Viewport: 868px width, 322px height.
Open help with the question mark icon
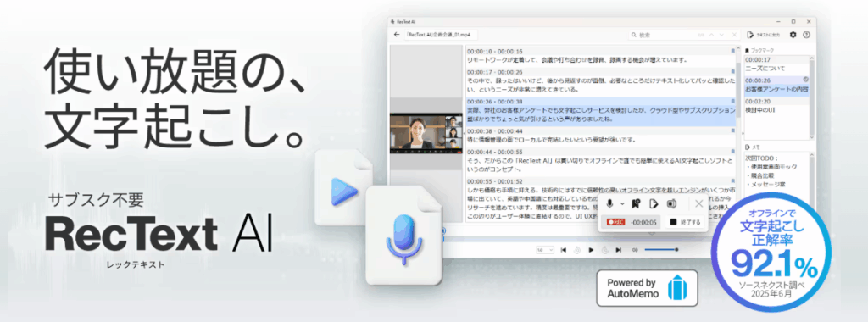(x=806, y=35)
